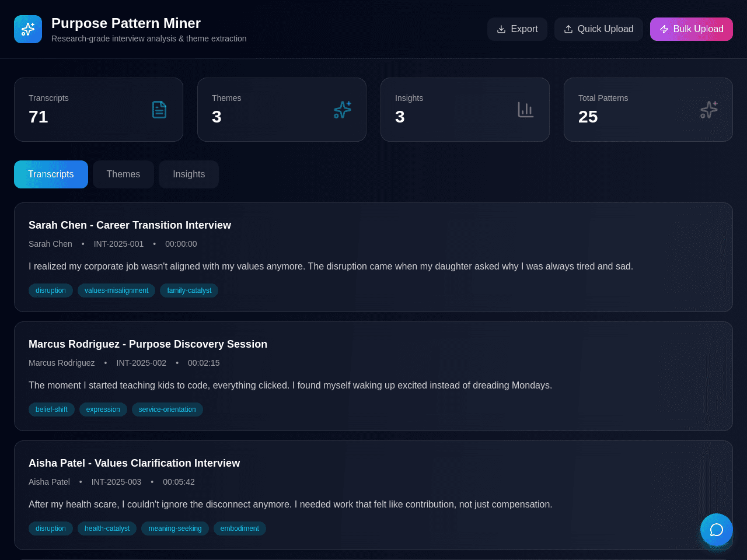Click the INT-2025-001 interview ID
Image resolution: width=747 pixels, height=560 pixels.
point(118,244)
